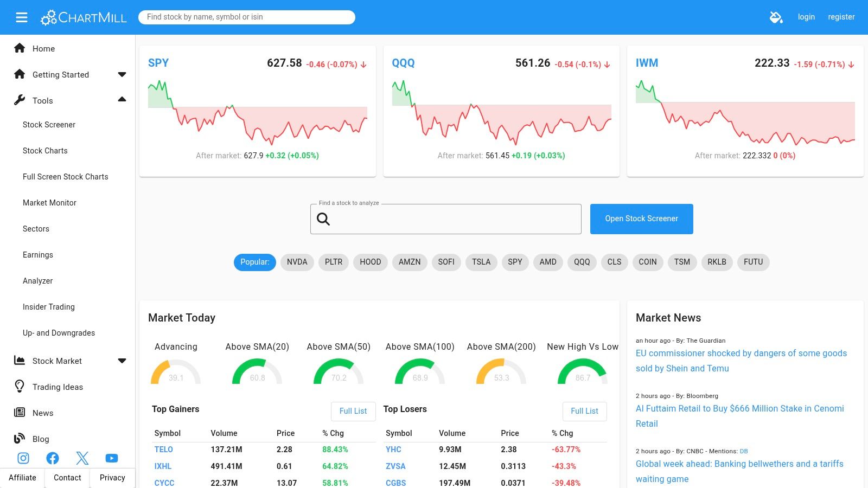Open the IWM ticker link
The height and width of the screenshot is (488, 868).
(x=647, y=63)
